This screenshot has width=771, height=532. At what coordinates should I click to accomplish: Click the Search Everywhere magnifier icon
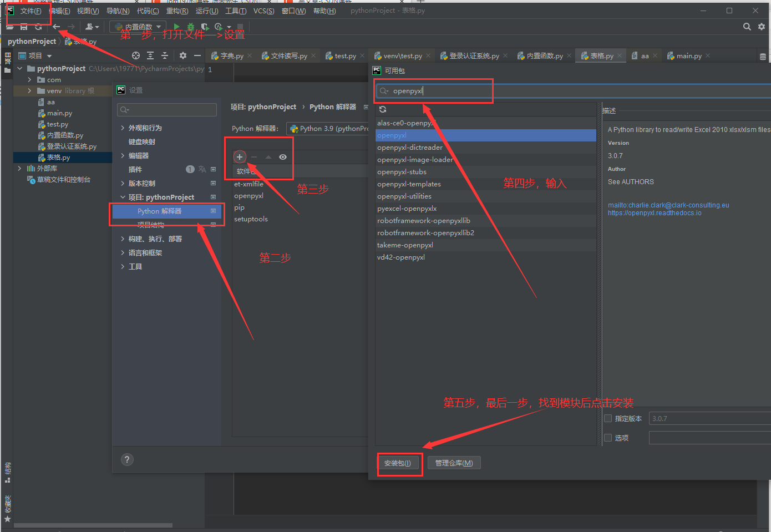point(747,27)
